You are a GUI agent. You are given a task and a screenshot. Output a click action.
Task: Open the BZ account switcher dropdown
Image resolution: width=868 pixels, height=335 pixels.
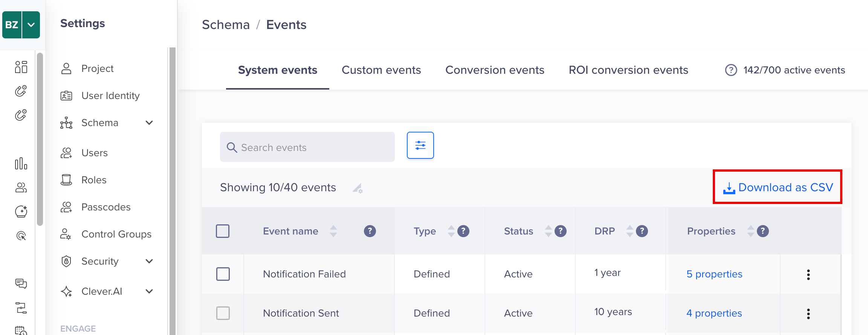coord(31,25)
